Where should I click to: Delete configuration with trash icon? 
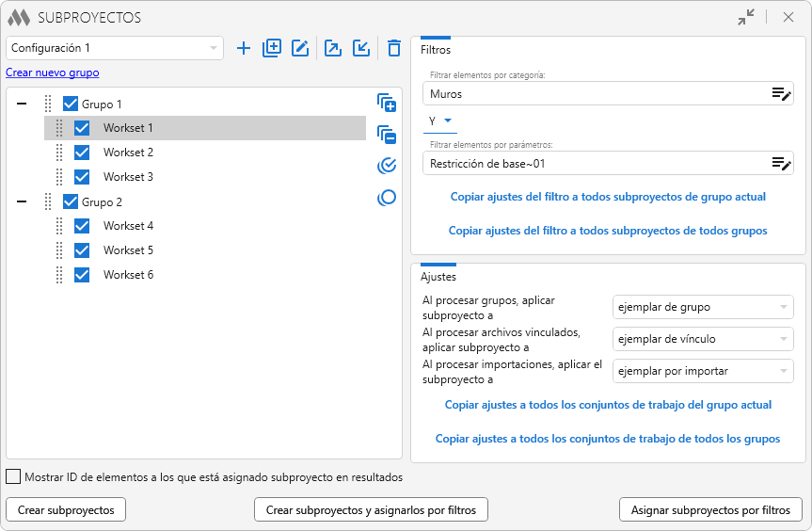tap(394, 48)
